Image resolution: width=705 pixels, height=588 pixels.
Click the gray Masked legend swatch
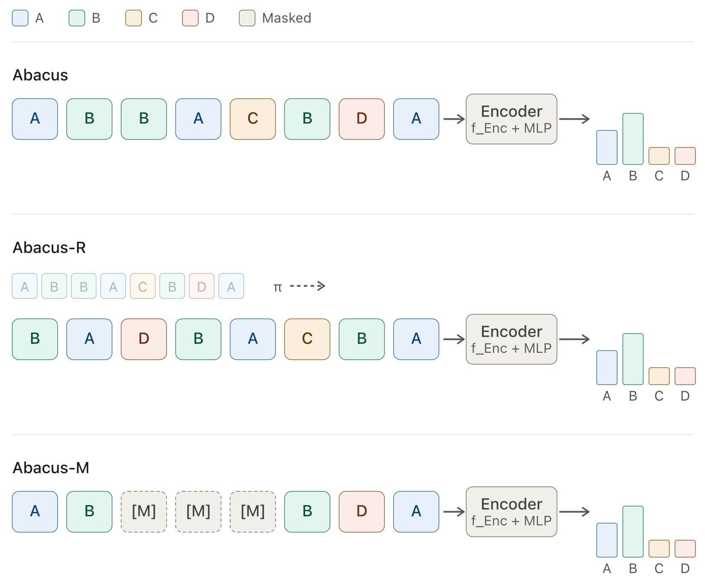(247, 18)
